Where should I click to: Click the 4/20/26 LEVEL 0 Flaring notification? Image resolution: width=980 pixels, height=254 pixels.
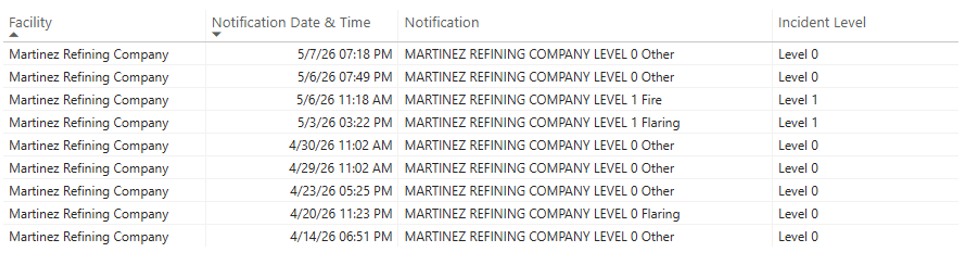(542, 214)
